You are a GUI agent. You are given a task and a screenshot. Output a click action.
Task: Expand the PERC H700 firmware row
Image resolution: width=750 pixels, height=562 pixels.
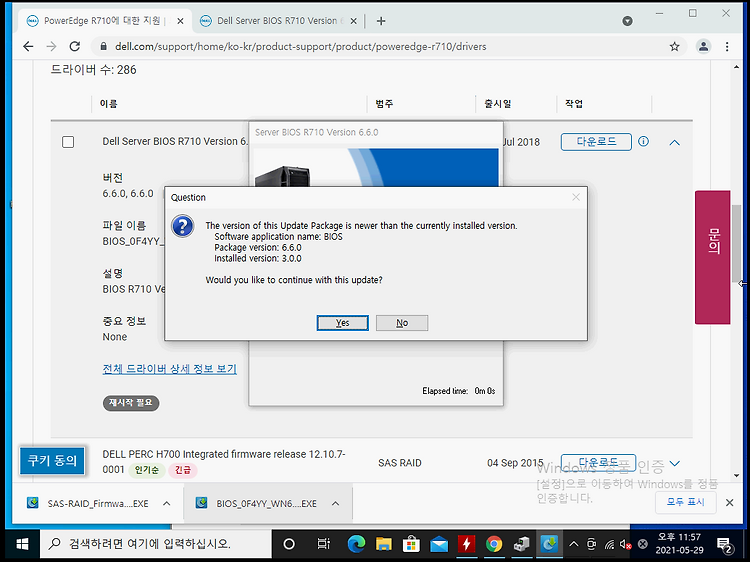674,463
